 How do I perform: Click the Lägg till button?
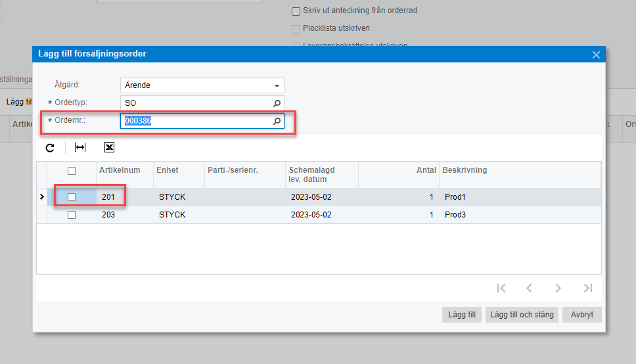coord(462,315)
